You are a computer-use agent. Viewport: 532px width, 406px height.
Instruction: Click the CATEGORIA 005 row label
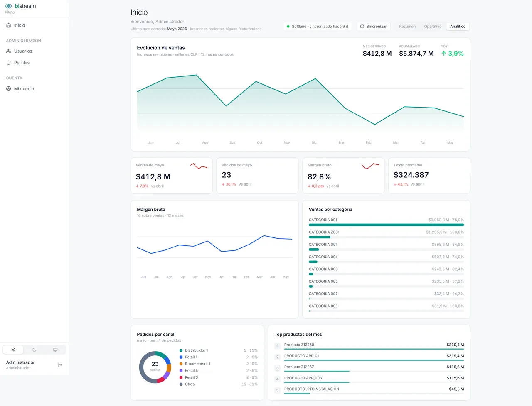[x=323, y=306]
